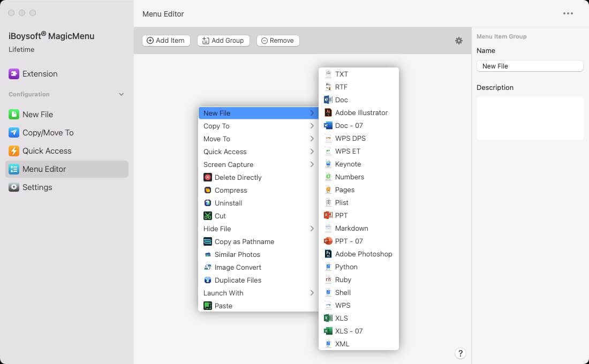The height and width of the screenshot is (364, 589).
Task: Click the Delete Directly icon in menu
Action: [x=208, y=177]
